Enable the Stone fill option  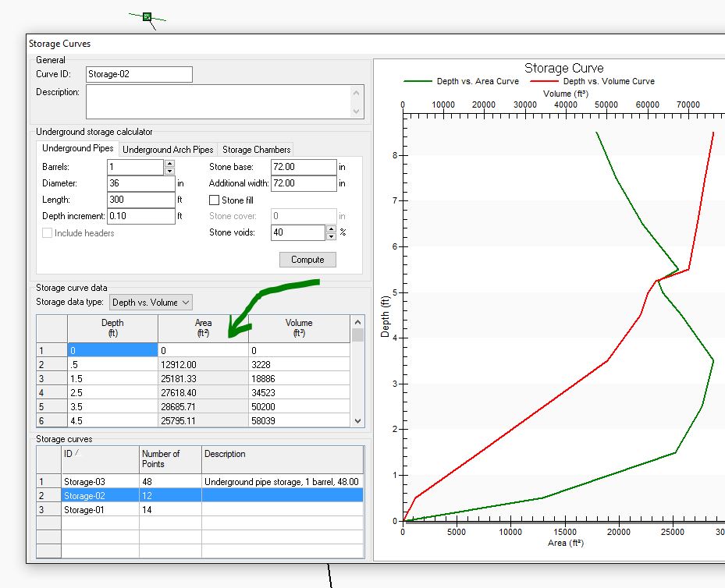(213, 200)
